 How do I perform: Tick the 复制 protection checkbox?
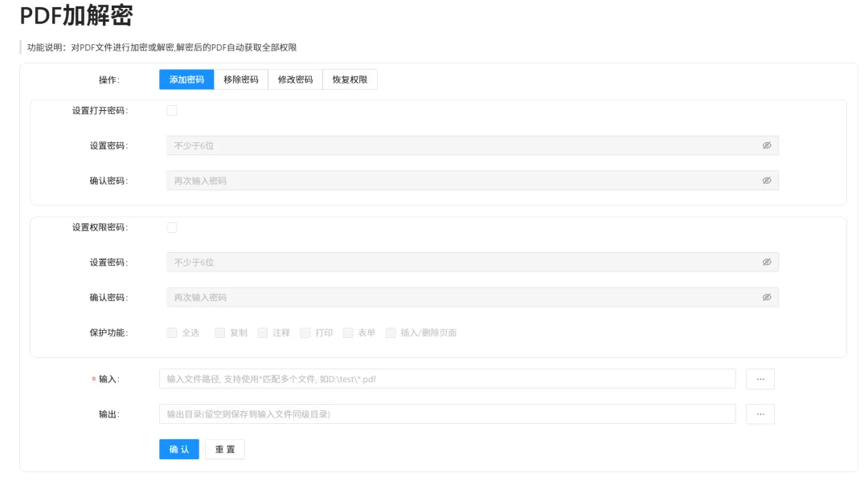(219, 332)
